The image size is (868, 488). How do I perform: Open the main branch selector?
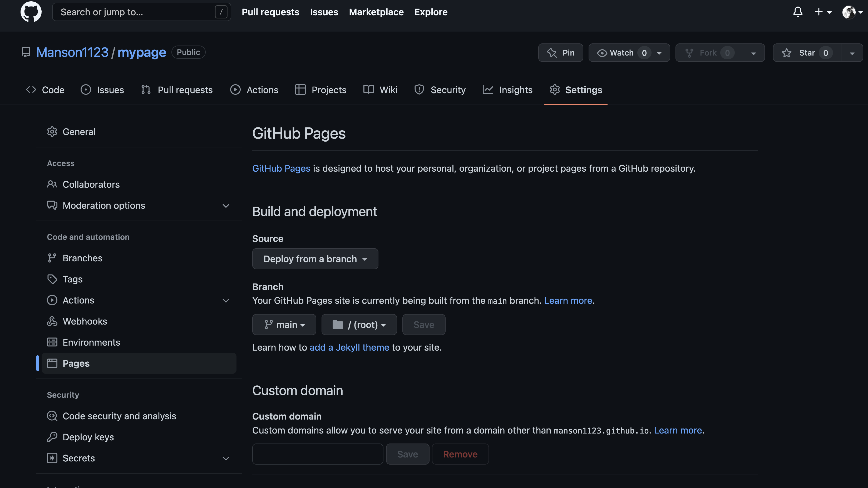[x=284, y=324]
